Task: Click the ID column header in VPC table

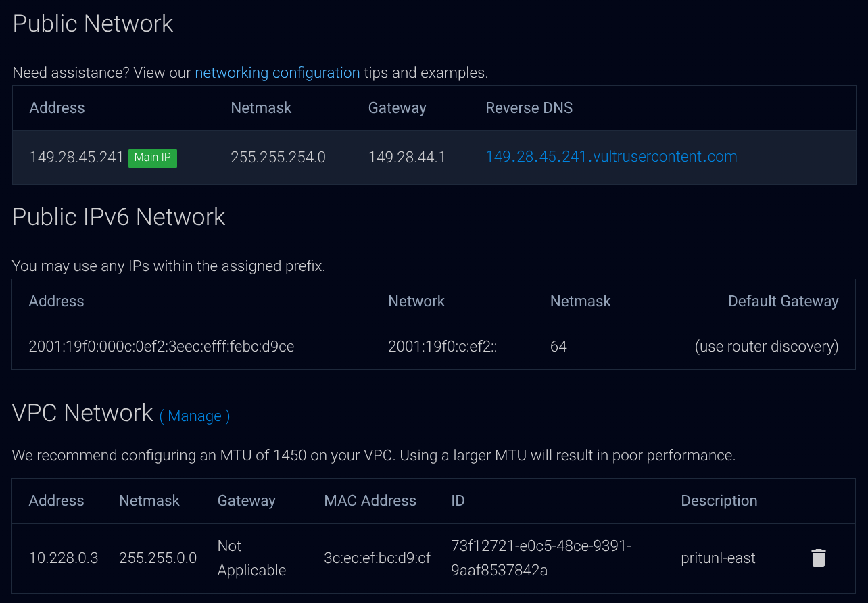Action: [458, 501]
